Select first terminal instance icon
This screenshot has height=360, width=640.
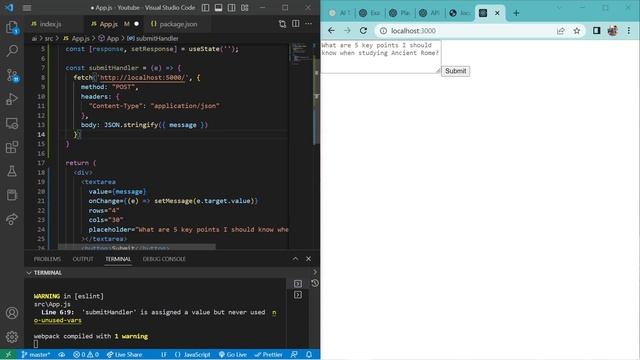pyautogui.click(x=298, y=284)
